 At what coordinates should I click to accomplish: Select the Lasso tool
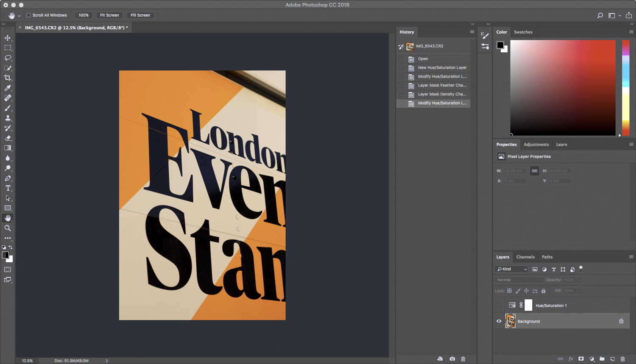8,58
